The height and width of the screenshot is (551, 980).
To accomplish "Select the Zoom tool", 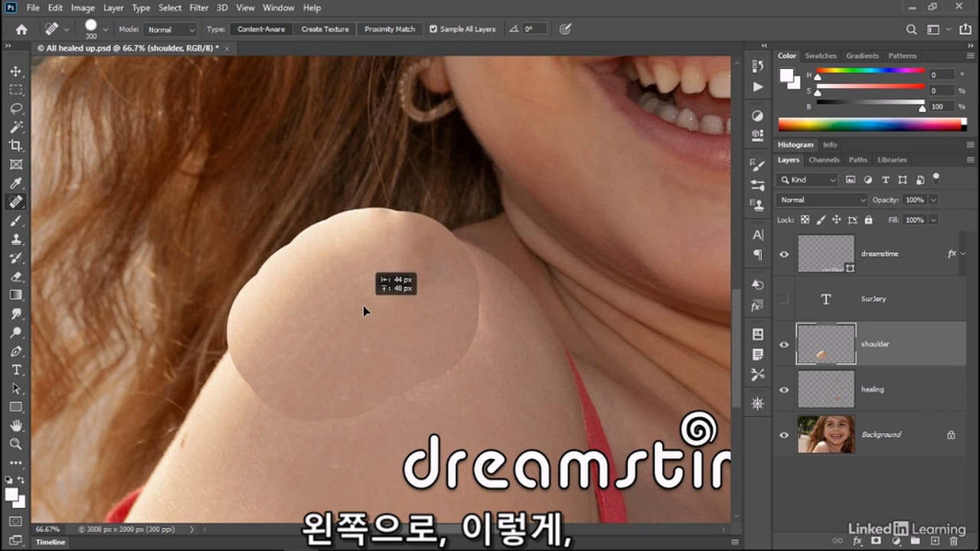I will (16, 444).
